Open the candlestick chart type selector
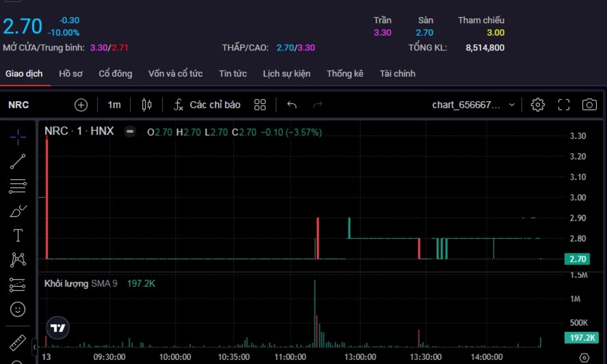607x364 pixels. point(147,105)
